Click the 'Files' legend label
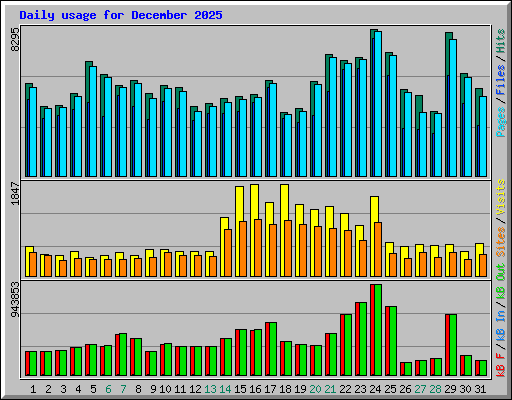 pyautogui.click(x=501, y=80)
